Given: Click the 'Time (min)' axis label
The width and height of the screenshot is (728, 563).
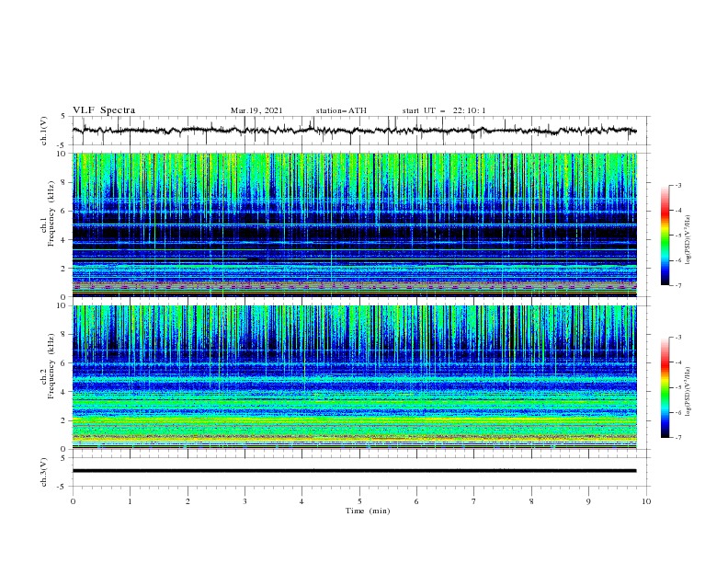Looking at the screenshot, I should click(368, 511).
